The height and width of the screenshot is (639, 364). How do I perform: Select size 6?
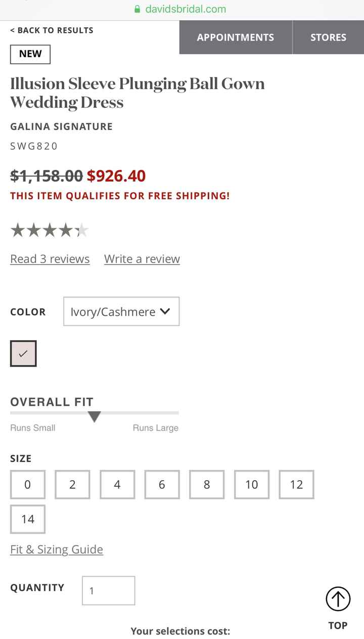coord(162,485)
